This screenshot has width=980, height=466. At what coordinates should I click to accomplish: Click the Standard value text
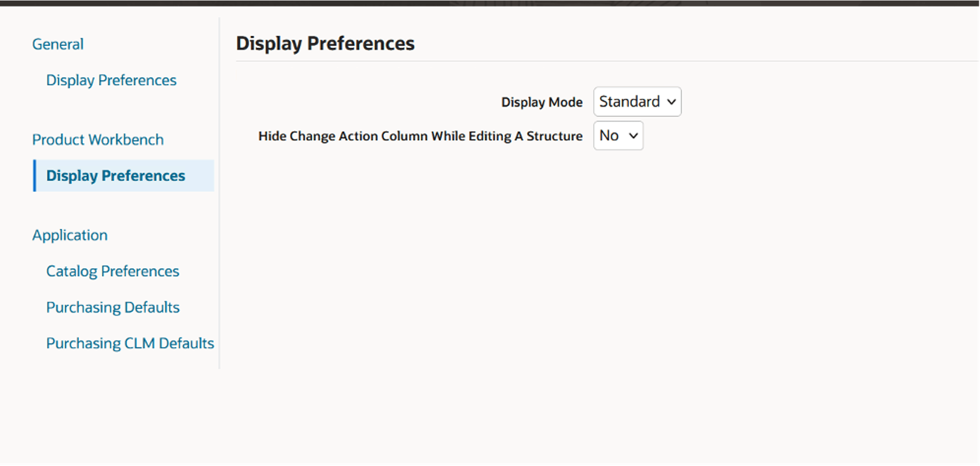pos(629,102)
